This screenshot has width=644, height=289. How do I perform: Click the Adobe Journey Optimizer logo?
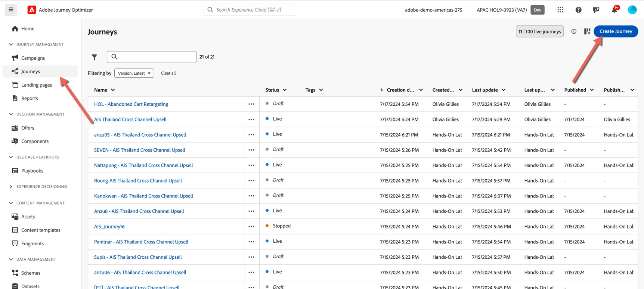[32, 10]
